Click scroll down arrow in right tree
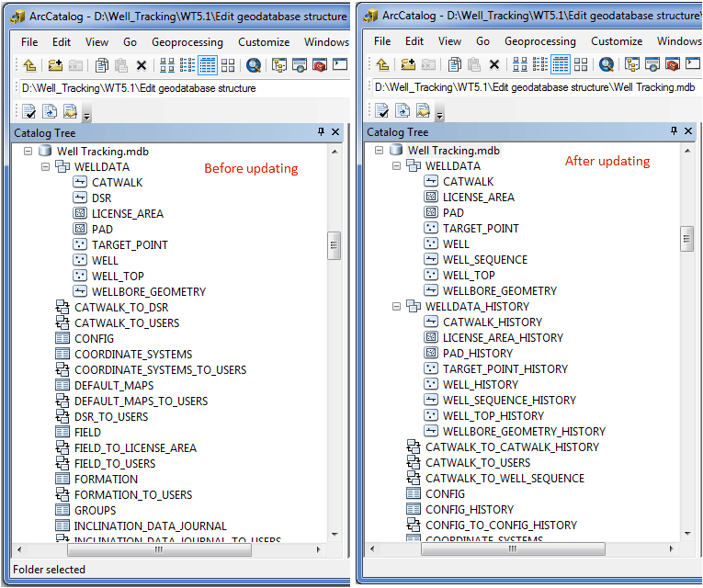 pos(687,533)
